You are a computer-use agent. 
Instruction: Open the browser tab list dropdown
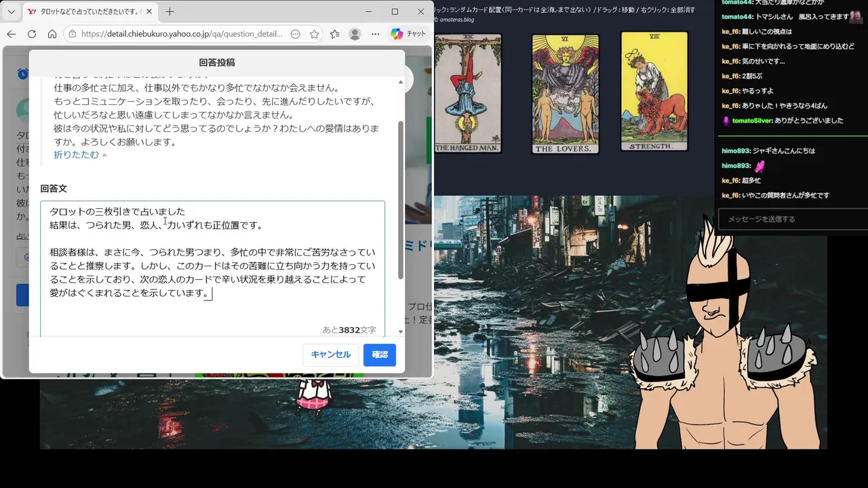point(11,12)
